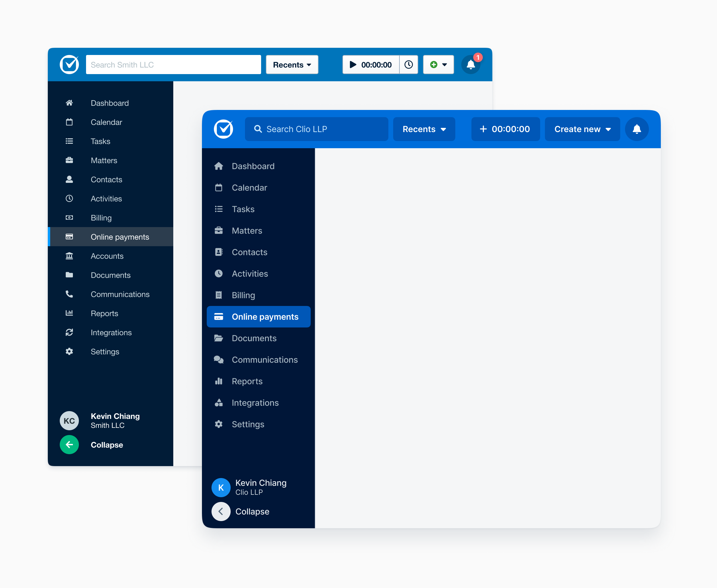This screenshot has width=717, height=588.
Task: Click the bell icon with red badge
Action: [471, 64]
